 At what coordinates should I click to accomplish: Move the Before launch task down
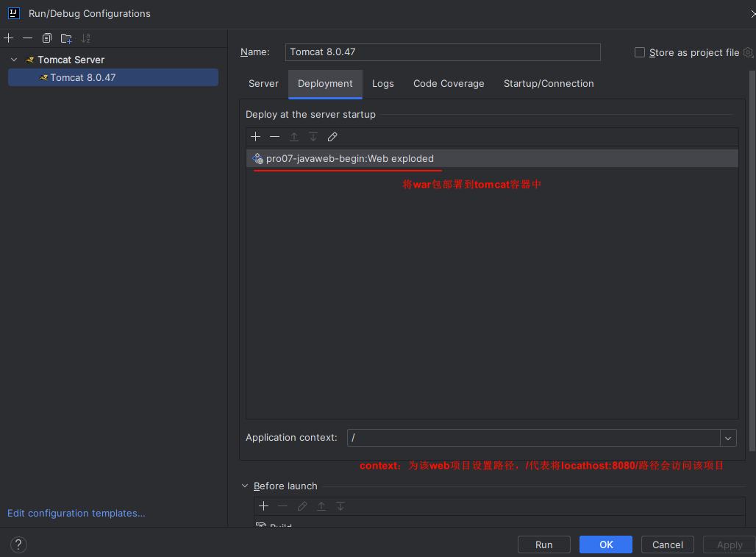coord(340,506)
